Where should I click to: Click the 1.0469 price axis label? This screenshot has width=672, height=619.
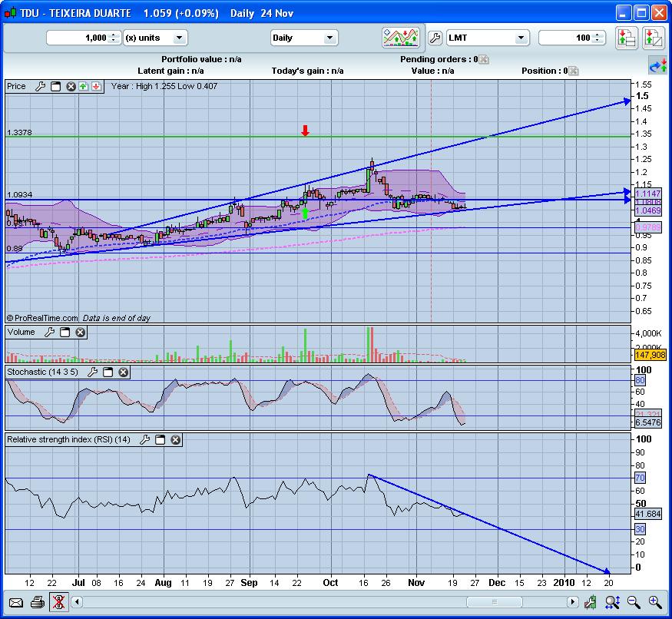(x=648, y=210)
